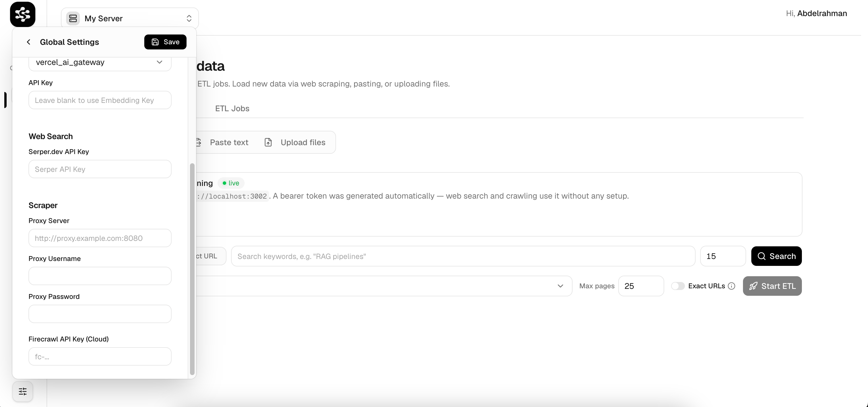
Task: Click the result count field showing 15
Action: tap(723, 256)
